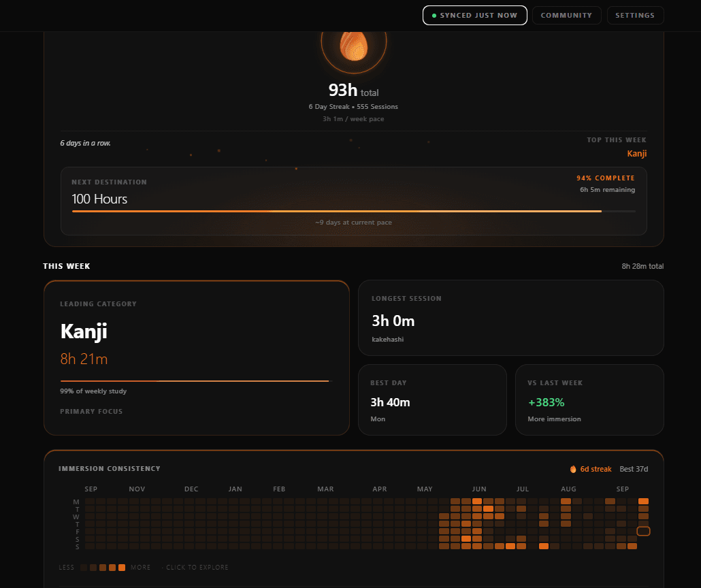Click the Kanji weekly study progress bar
This screenshot has height=588, width=701.
196,381
